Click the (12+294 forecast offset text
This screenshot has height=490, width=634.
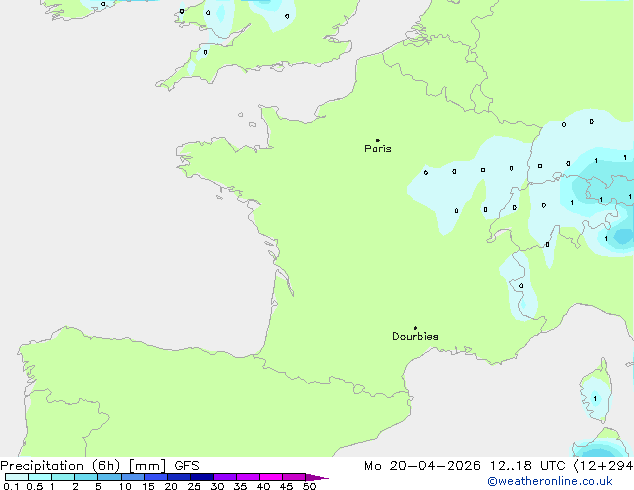tap(603, 466)
